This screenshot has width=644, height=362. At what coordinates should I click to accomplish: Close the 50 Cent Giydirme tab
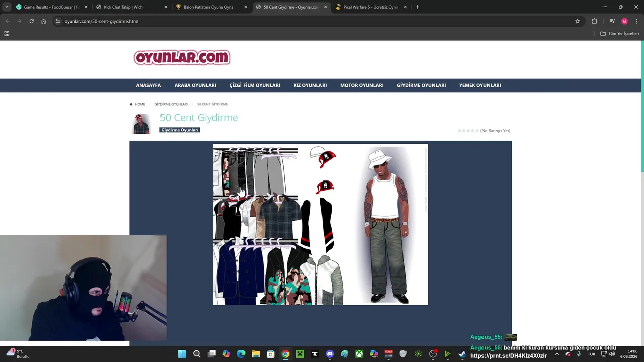pos(325,7)
